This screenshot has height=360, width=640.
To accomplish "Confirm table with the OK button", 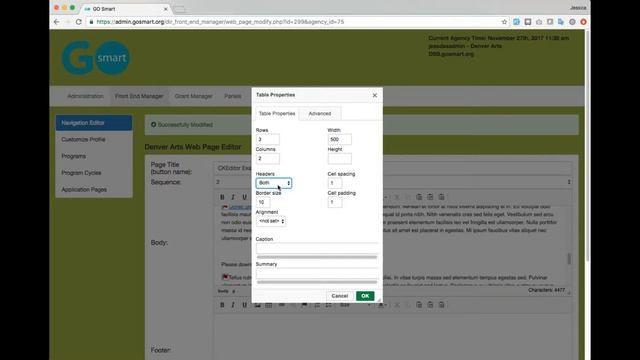I will coord(365,296).
